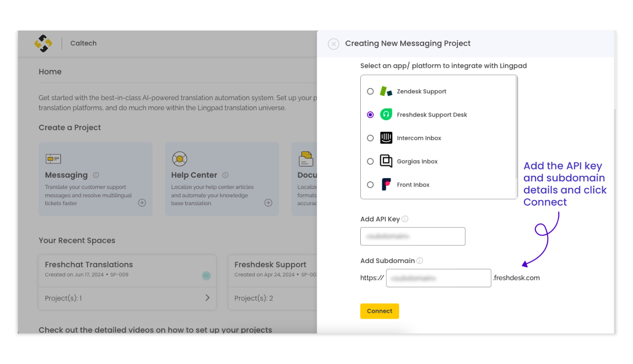Click the Lingpad logo in header
633x364 pixels.
point(43,44)
